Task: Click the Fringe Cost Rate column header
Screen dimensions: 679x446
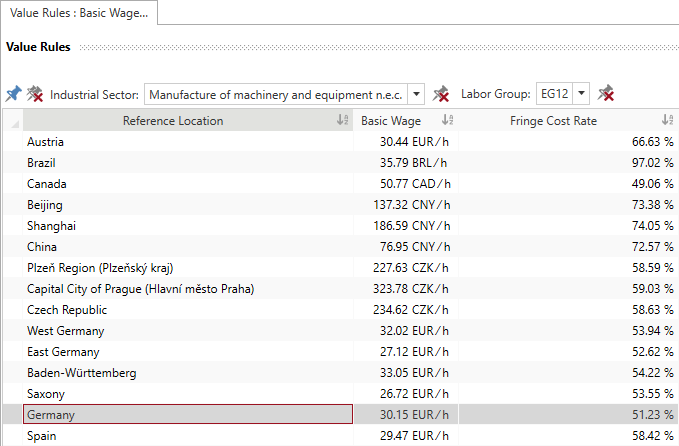Action: [553, 121]
